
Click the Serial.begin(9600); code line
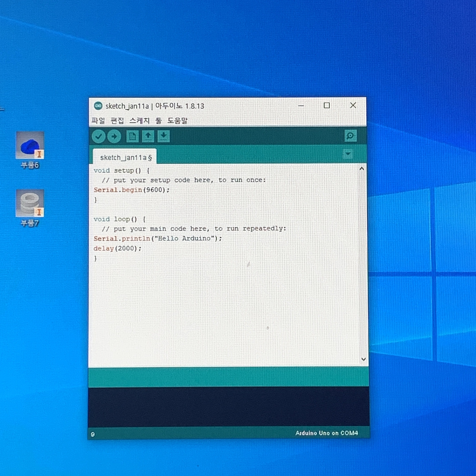pos(132,190)
